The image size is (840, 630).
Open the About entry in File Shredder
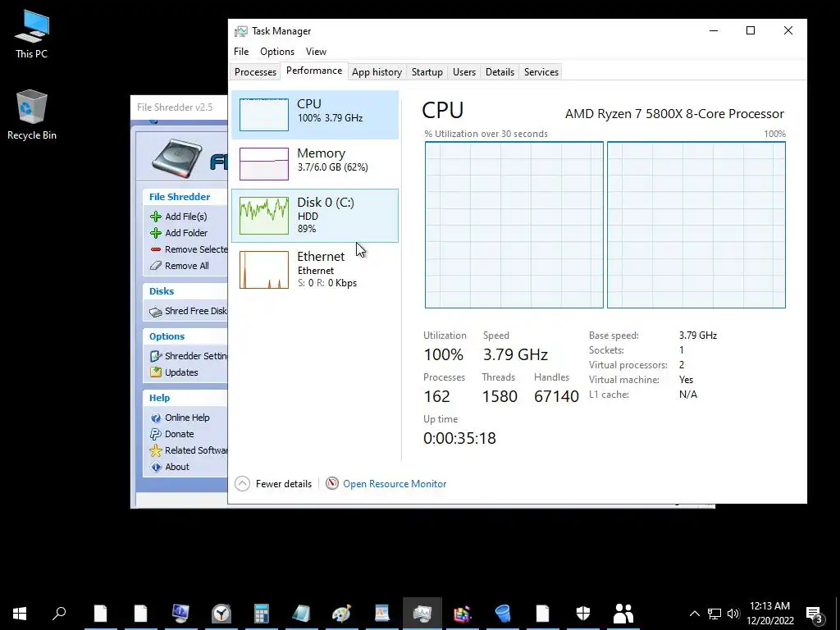point(177,467)
